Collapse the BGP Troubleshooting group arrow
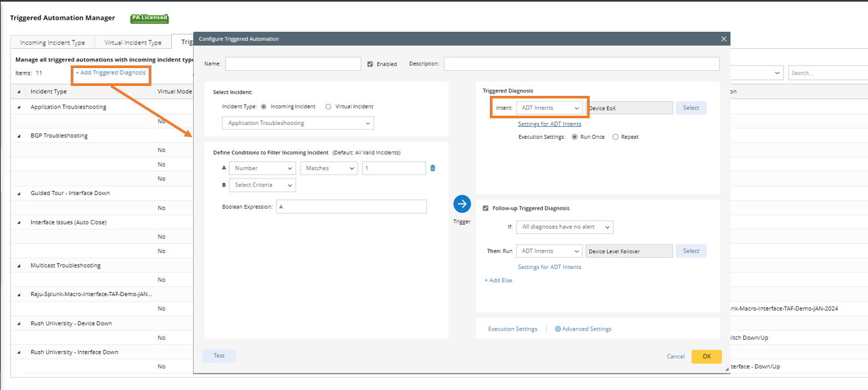Image resolution: width=868 pixels, height=390 pixels. point(19,136)
